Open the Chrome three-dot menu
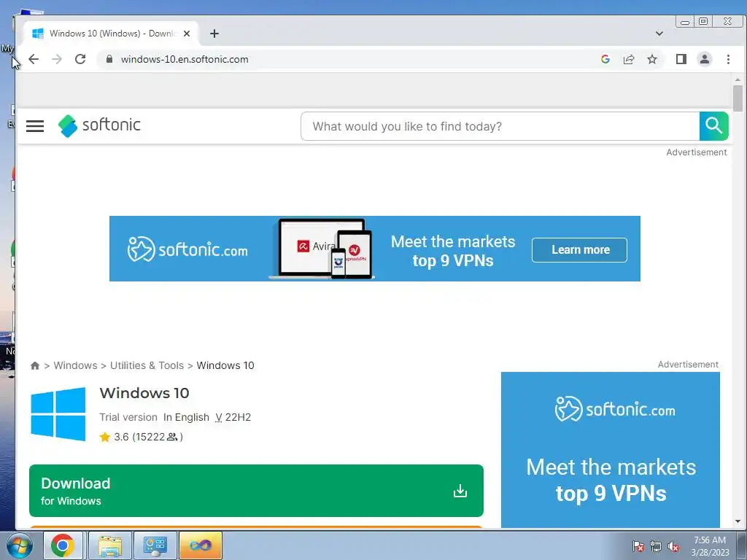 click(729, 59)
